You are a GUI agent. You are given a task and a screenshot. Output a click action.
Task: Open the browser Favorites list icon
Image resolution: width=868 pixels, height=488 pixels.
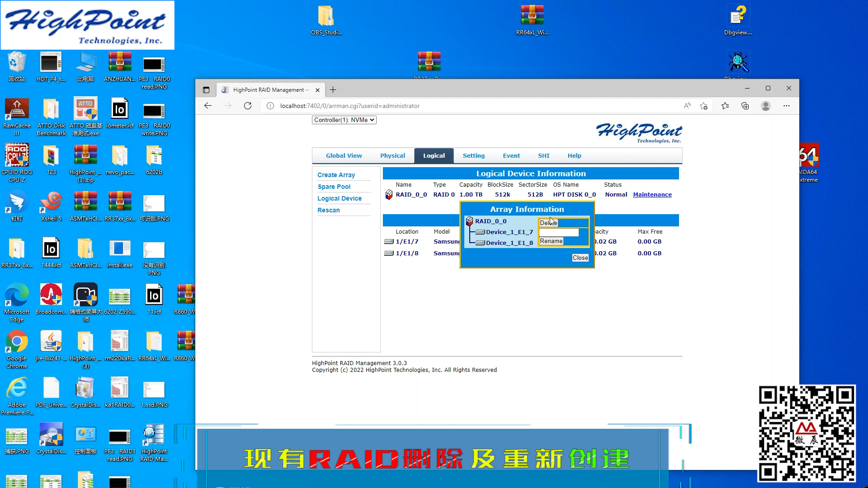725,106
